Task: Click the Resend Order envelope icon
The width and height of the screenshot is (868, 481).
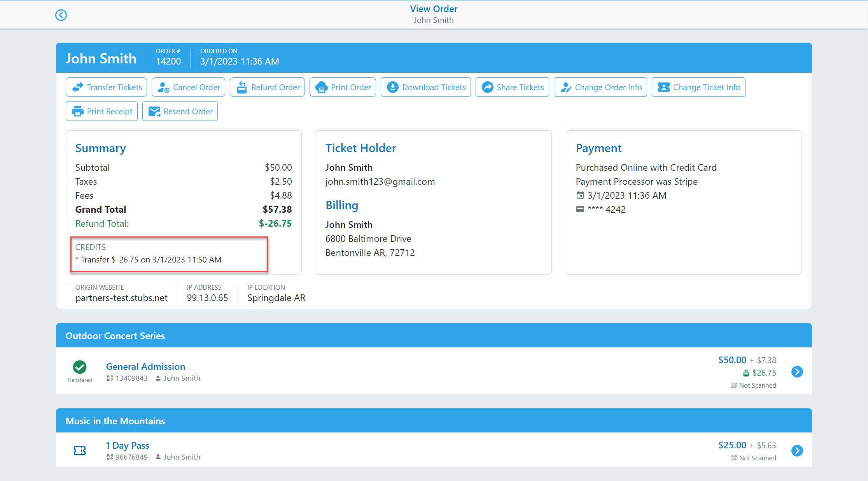Action: (154, 111)
